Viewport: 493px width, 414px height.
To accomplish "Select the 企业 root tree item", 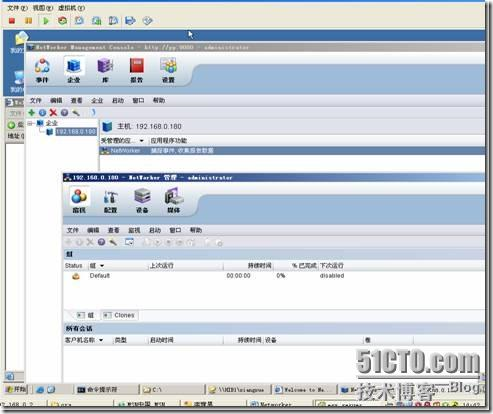I will tap(51, 123).
